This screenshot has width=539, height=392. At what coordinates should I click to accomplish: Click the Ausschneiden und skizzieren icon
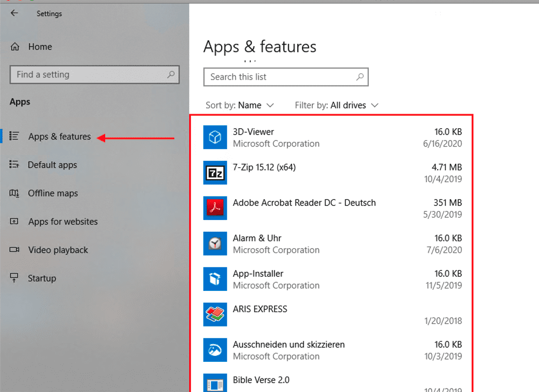pyautogui.click(x=215, y=350)
